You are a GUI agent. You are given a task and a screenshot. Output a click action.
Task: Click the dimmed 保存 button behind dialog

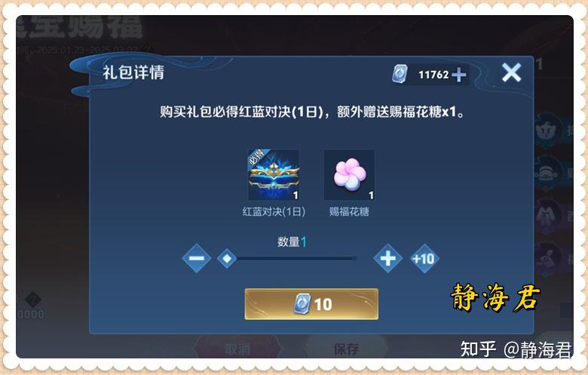[x=346, y=349]
